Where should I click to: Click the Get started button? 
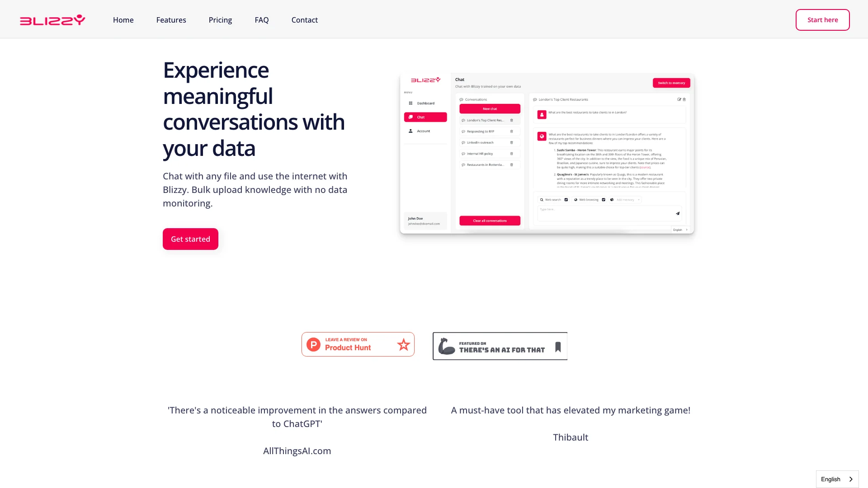(190, 239)
